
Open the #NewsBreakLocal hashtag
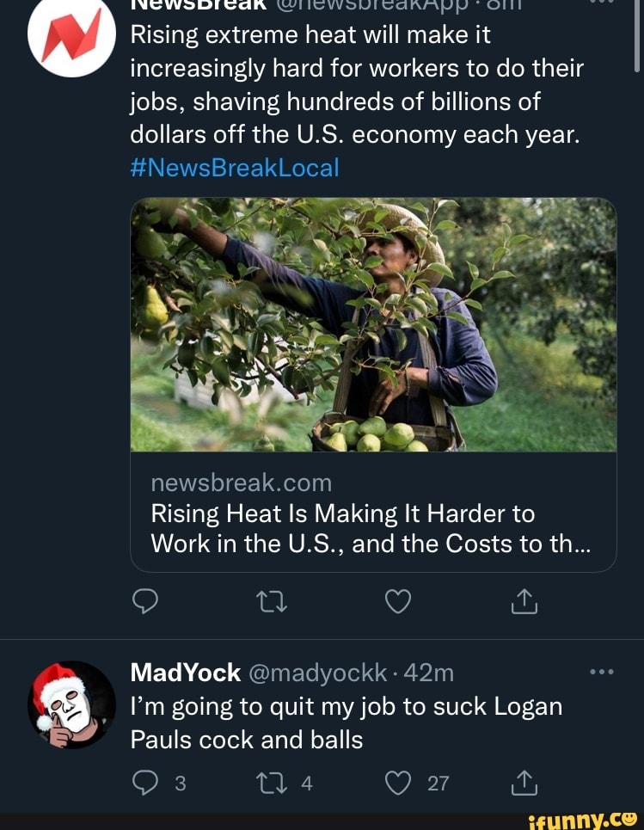point(234,167)
